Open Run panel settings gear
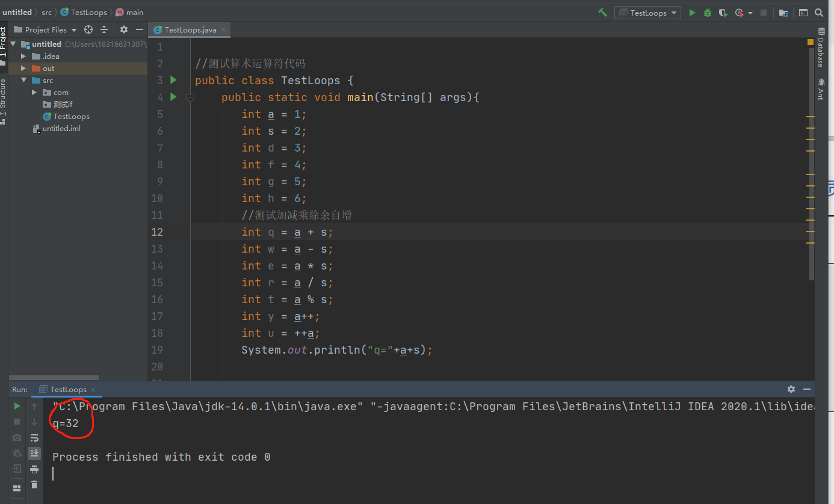The image size is (834, 504). tap(791, 389)
